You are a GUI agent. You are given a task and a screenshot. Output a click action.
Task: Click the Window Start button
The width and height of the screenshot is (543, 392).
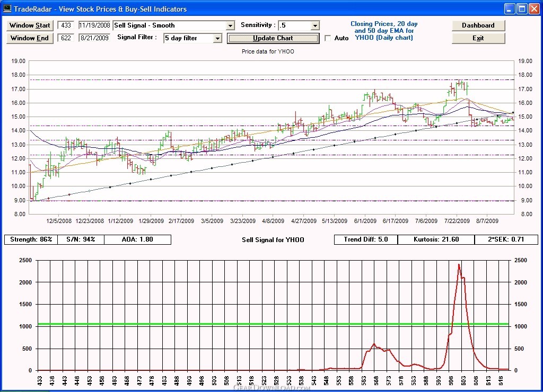30,25
